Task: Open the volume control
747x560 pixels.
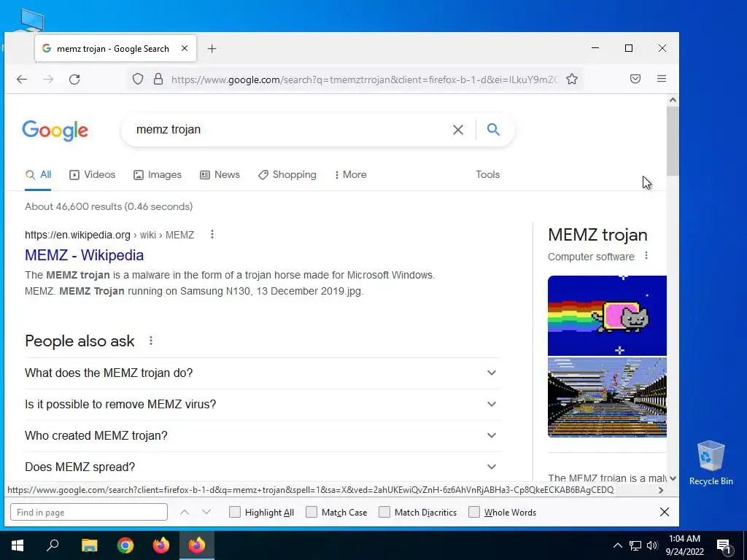Action: click(652, 545)
